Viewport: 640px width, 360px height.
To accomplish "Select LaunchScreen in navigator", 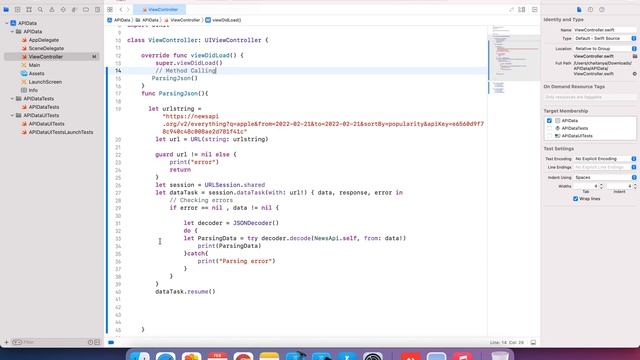I will pyautogui.click(x=45, y=82).
